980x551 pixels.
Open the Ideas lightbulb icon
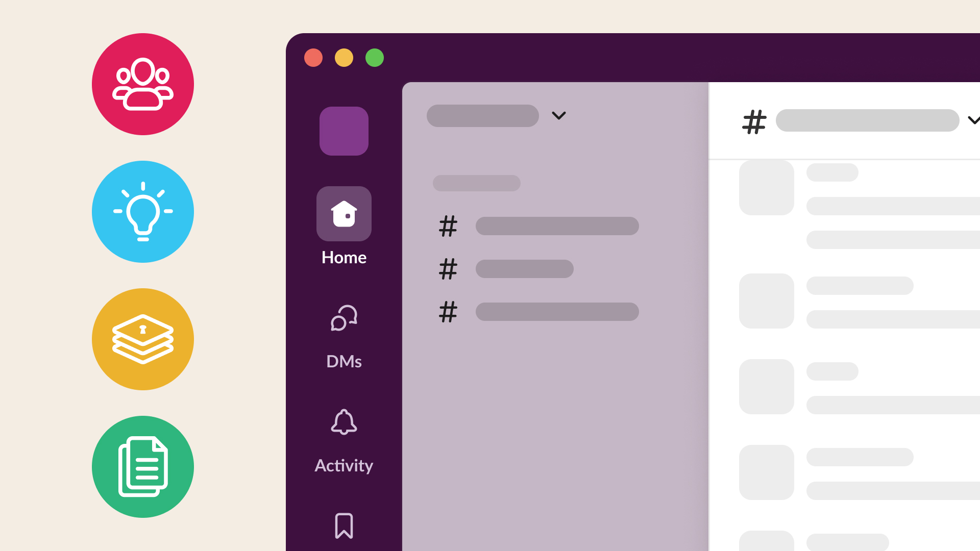143,212
